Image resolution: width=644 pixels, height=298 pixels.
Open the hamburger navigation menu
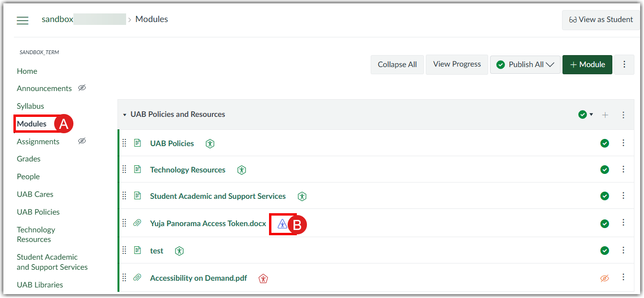(23, 20)
